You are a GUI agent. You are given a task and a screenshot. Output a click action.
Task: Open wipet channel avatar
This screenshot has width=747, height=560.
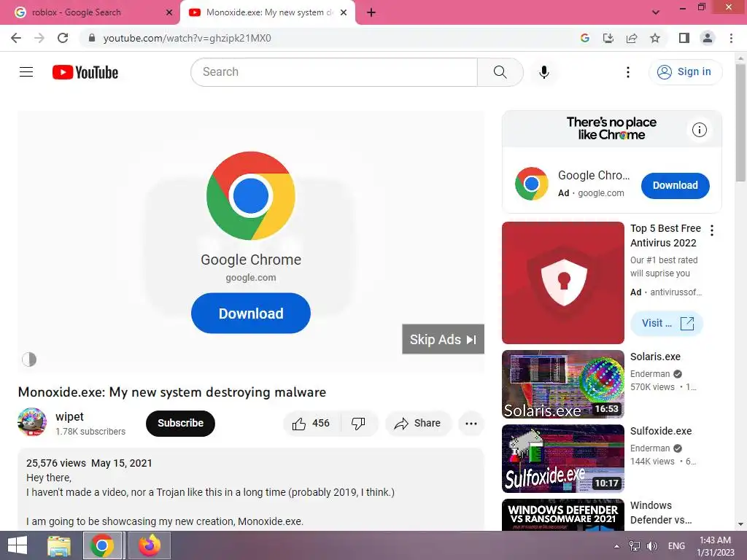coord(32,422)
